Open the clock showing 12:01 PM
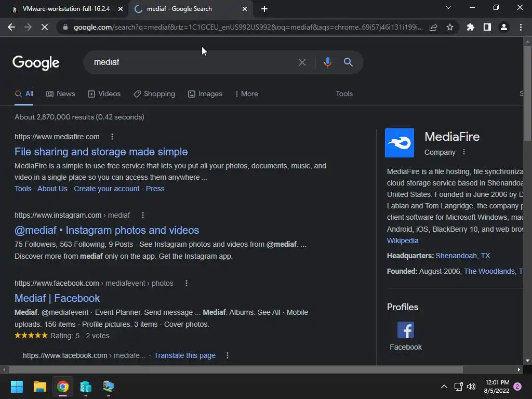Viewport: 532px width, 399px height. click(497, 387)
